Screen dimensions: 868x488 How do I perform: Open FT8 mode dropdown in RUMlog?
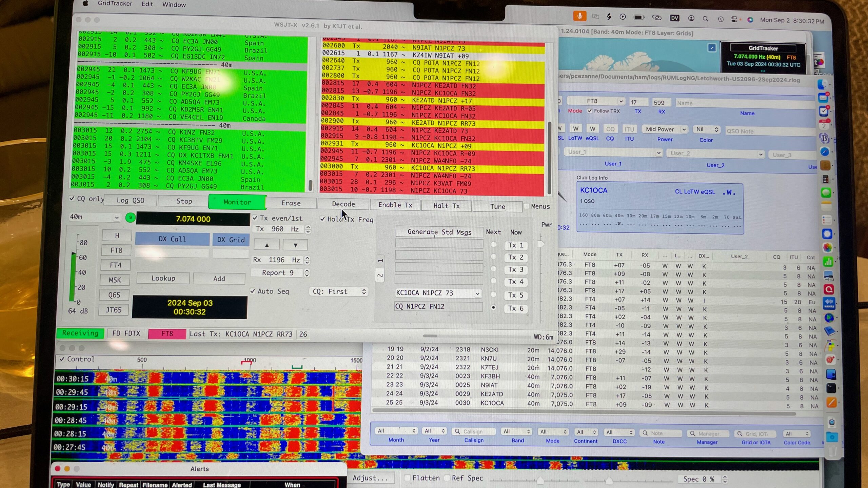point(596,101)
